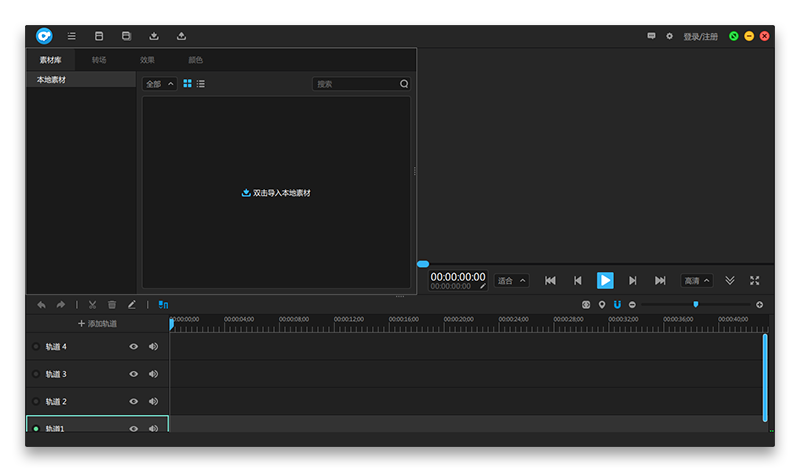Toggle the magnet snapping icon
800x472 pixels.
(617, 305)
